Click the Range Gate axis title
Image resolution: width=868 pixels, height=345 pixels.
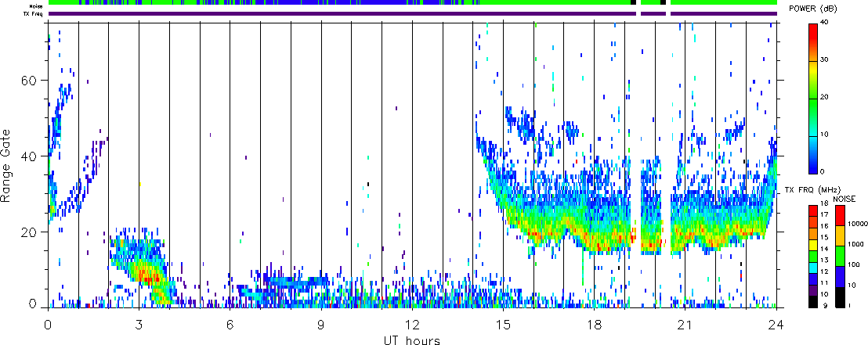coord(6,165)
